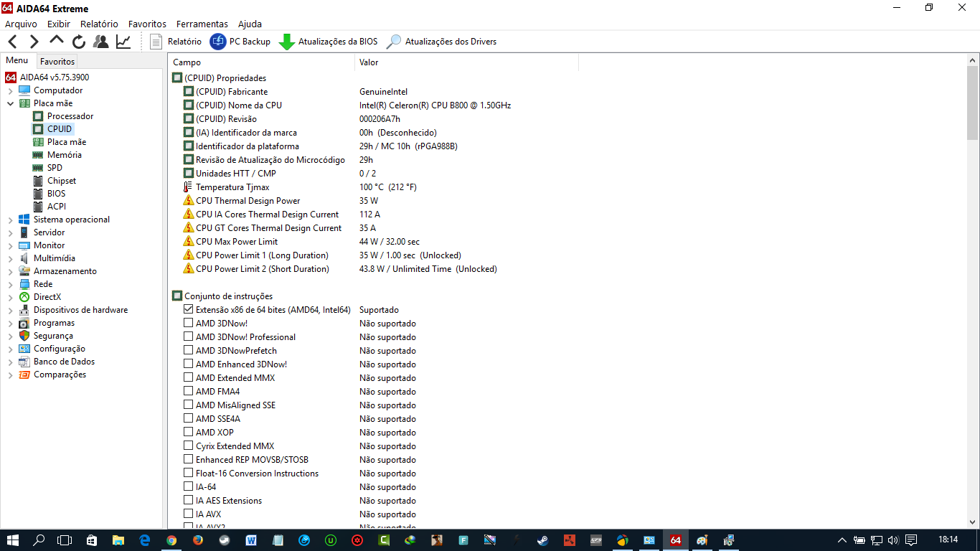Expand the Rede tree node
Screen dimensions: 980x551
[10, 284]
